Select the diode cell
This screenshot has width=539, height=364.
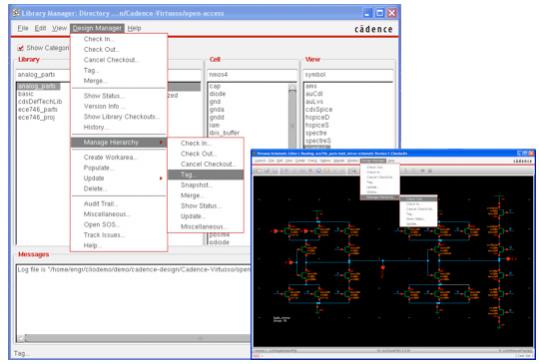[218, 94]
